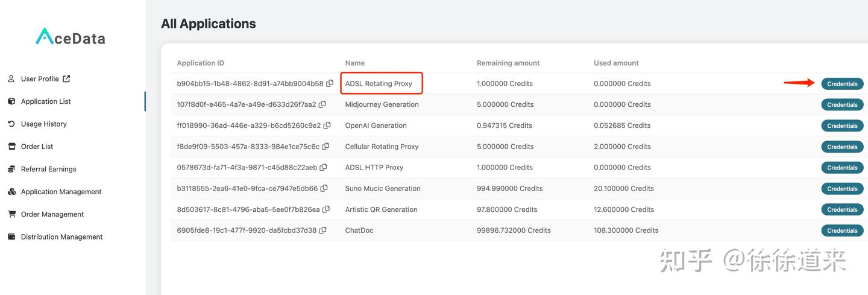The height and width of the screenshot is (295, 868).
Task: Click application ID b904bb15-1b48-4862-8d91-a74bb9004b58
Action: coord(250,84)
